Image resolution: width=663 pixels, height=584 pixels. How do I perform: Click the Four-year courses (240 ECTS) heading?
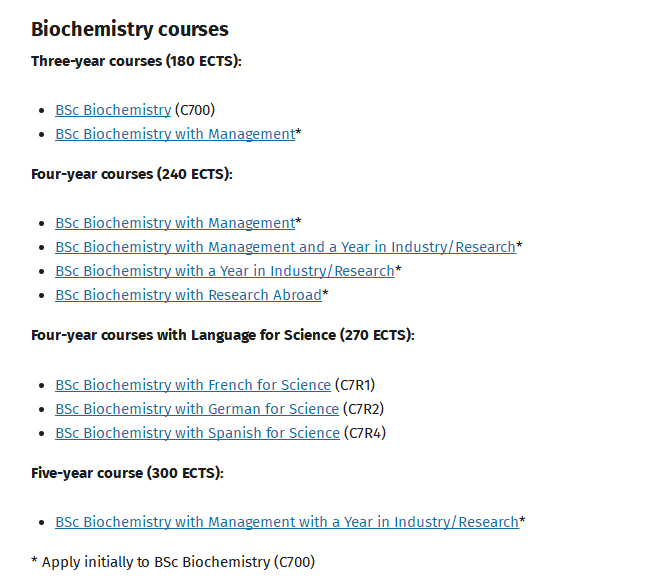(132, 174)
